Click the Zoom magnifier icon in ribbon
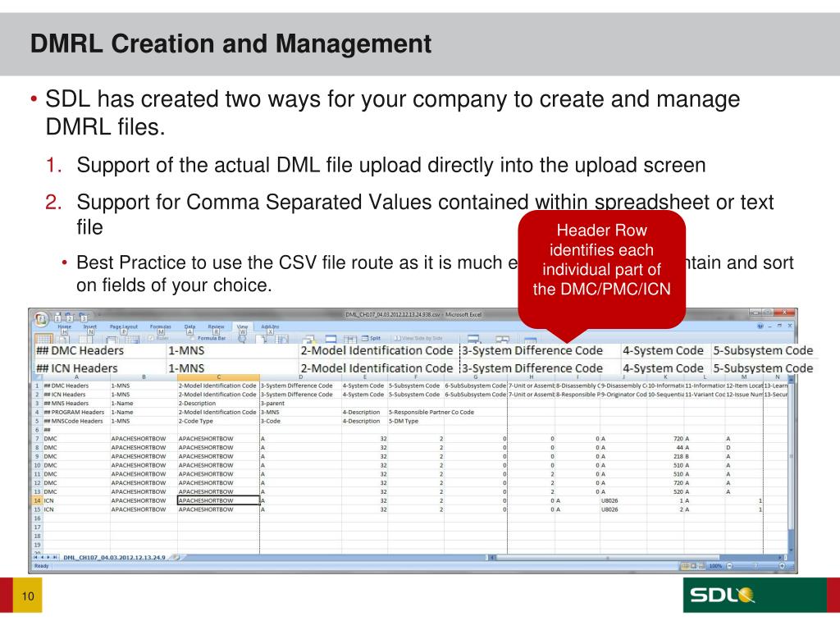Image resolution: width=840 pixels, height=630 pixels. tap(242, 339)
